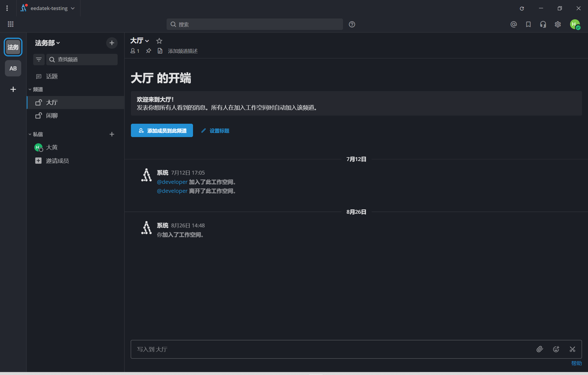
Task: Attach a file with the paperclip icon
Action: (540, 349)
